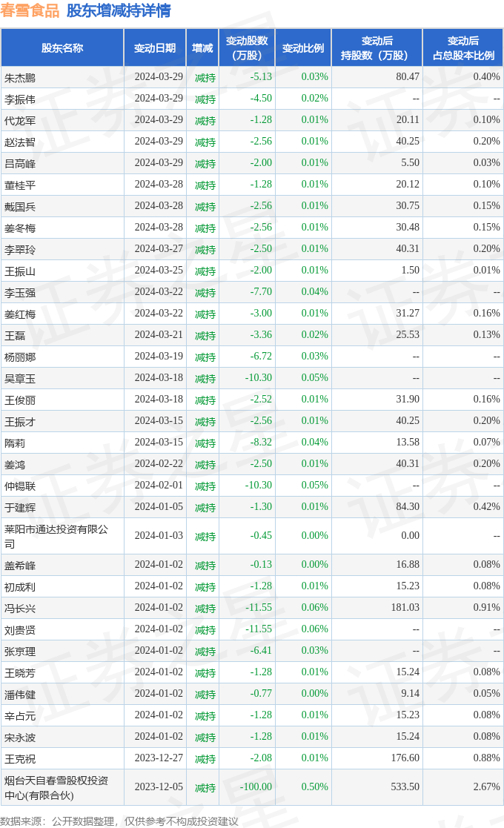The height and width of the screenshot is (828, 504).
Task: Select shareholder name 戴国兵
Action: [x=20, y=207]
